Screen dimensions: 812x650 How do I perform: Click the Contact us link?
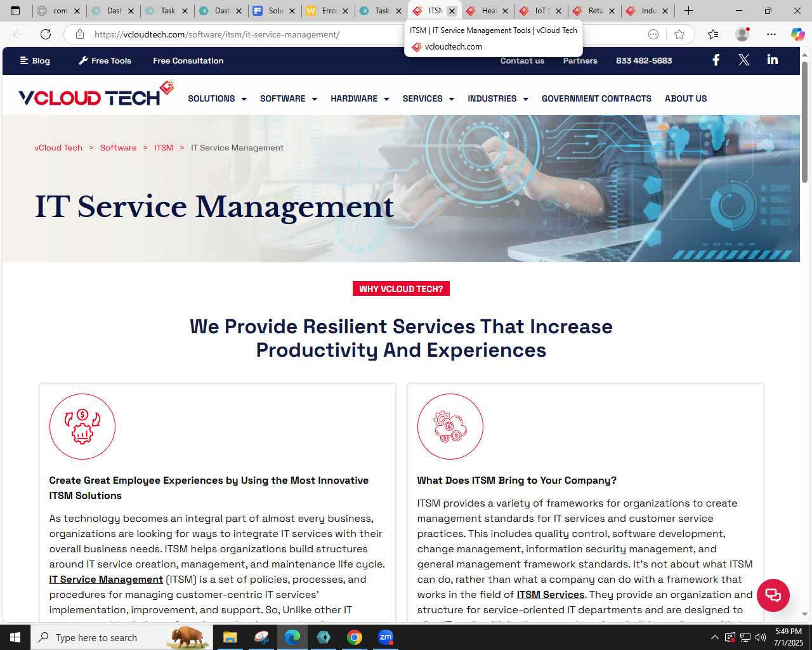[x=522, y=61]
